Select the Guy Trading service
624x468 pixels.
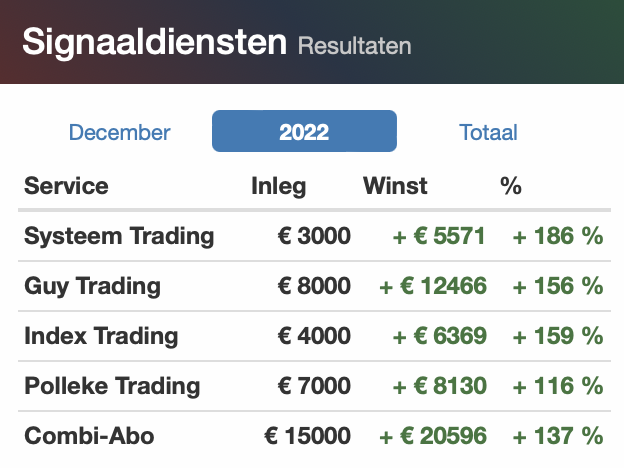pos(92,286)
